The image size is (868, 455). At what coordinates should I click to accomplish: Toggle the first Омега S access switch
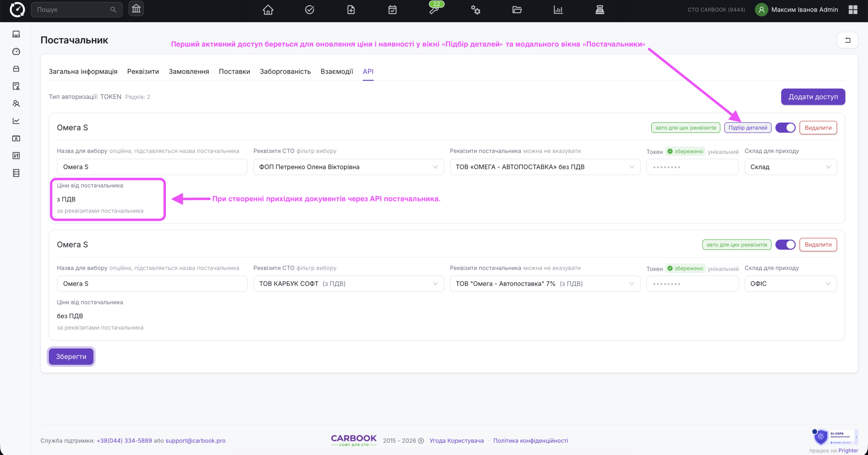[785, 128]
